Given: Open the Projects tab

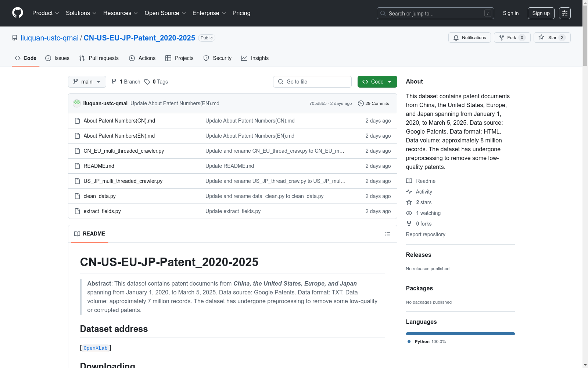Looking at the screenshot, I should coord(179,58).
